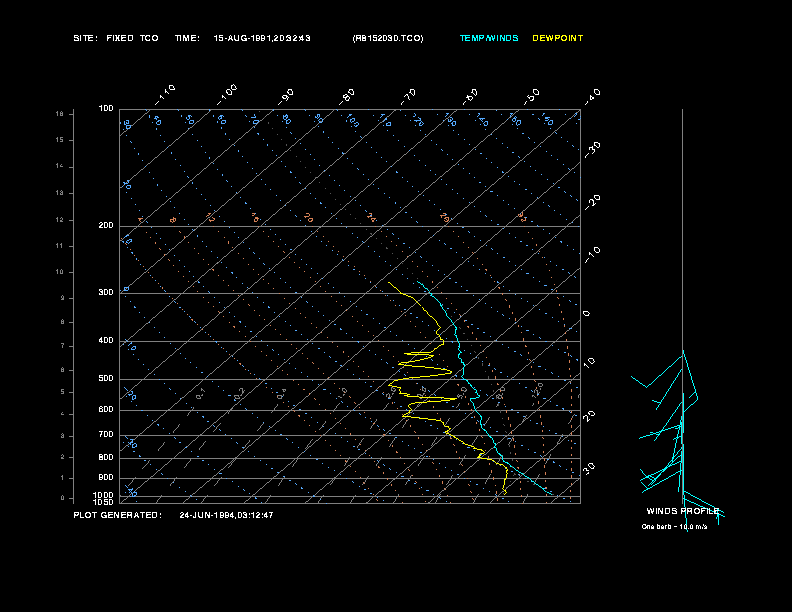
Task: Click the '700' pressure level label
Action: click(x=106, y=435)
